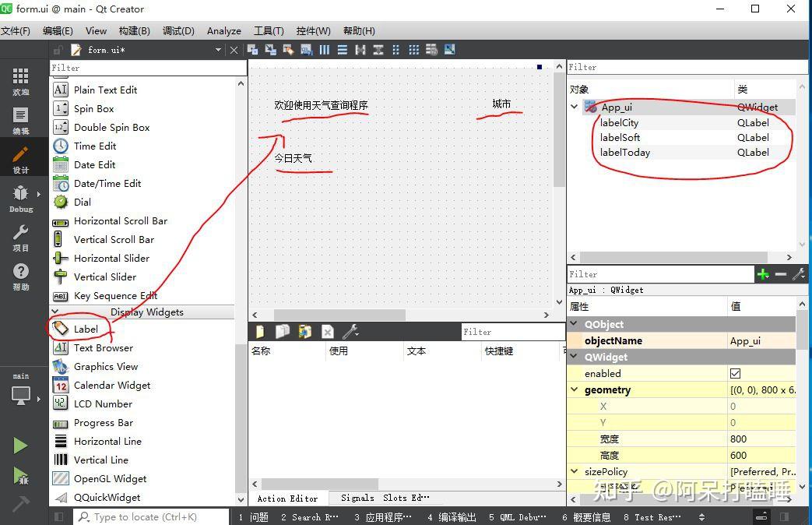Screen dimensions: 812x525
Task: Toggle the left sidebar from the status bar
Action: click(58, 516)
